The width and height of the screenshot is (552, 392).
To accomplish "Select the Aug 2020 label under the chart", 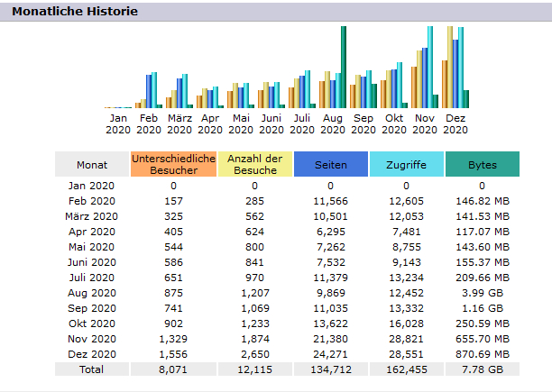I will pyautogui.click(x=333, y=123).
